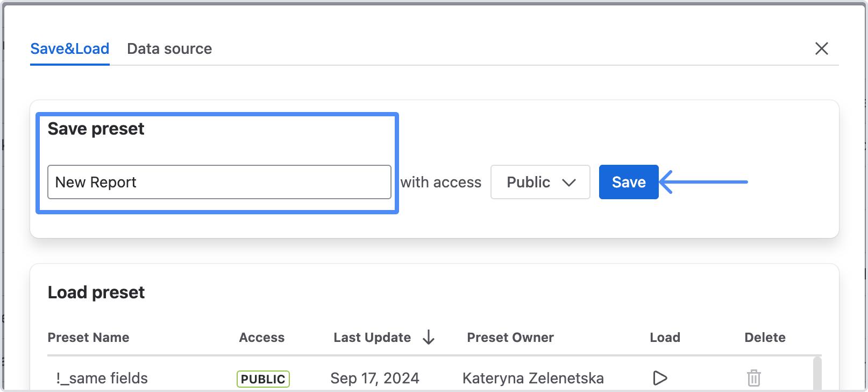
Task: Sort by the Access column header
Action: click(262, 338)
